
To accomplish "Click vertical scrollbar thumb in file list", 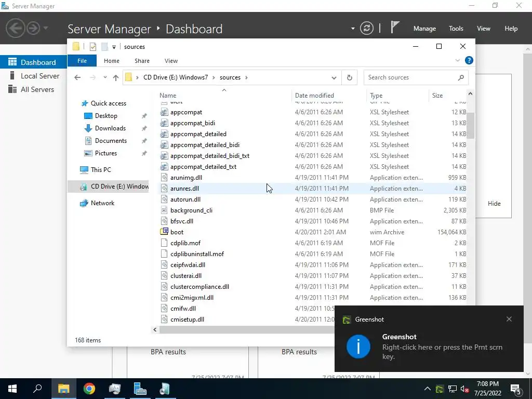I will click(x=470, y=126).
